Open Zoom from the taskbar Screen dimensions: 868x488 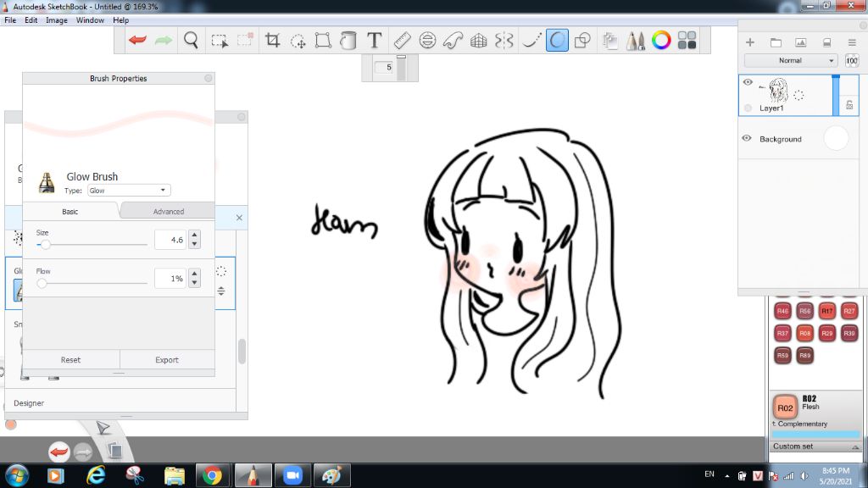[292, 475]
